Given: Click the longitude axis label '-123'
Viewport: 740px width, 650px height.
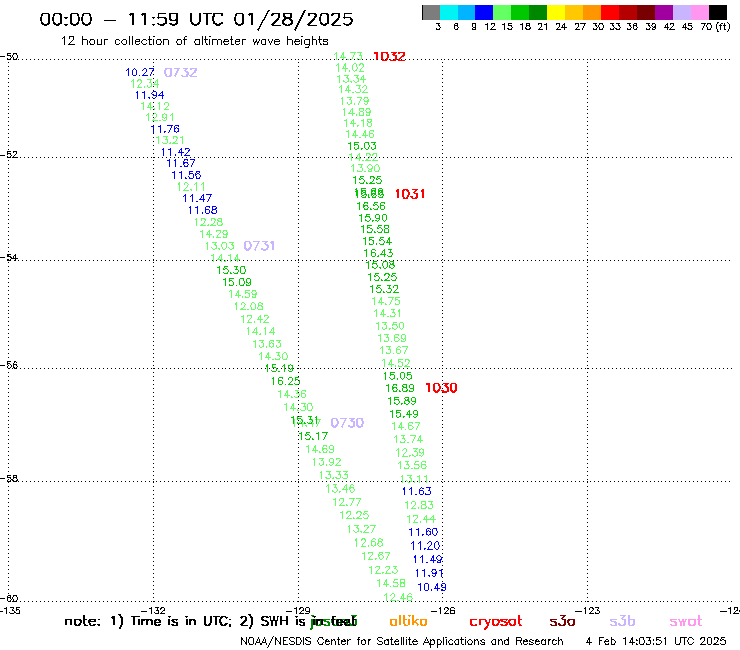Looking at the screenshot, I should pos(587,611).
